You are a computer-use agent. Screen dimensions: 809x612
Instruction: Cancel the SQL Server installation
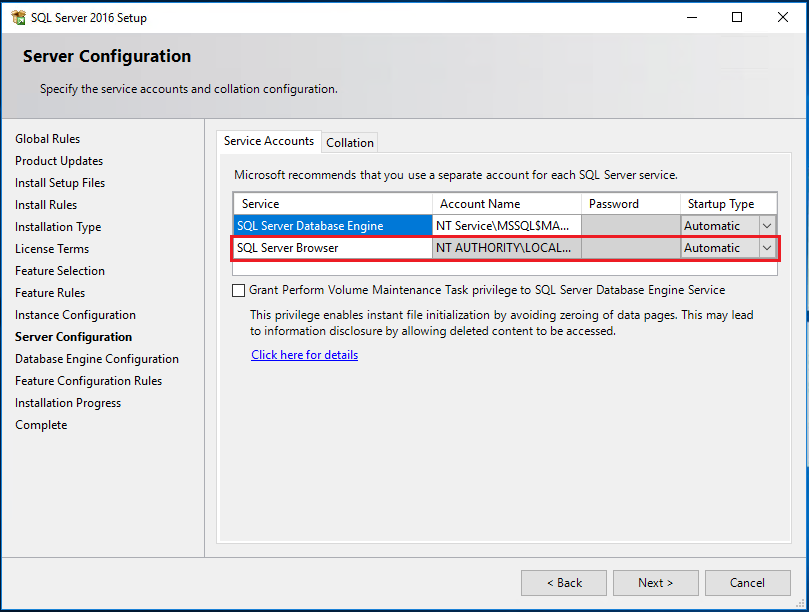tap(747, 583)
